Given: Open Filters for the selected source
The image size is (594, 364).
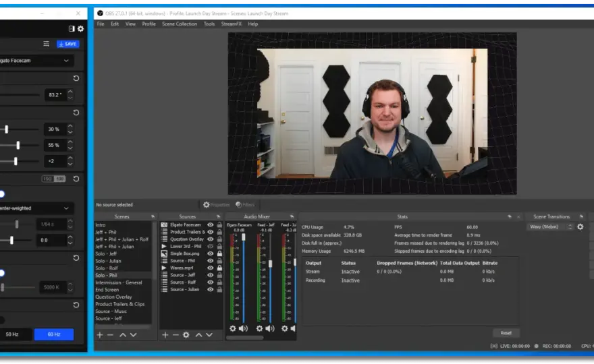Looking at the screenshot, I should 245,205.
